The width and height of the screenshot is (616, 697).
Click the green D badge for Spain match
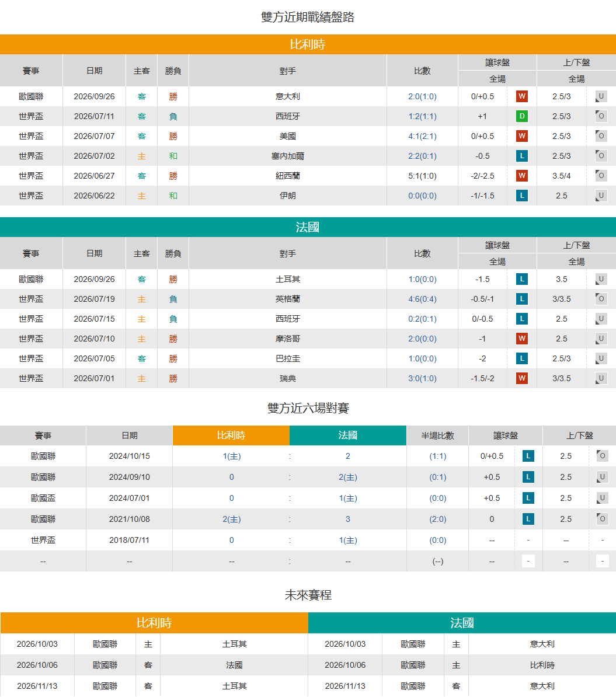[522, 116]
